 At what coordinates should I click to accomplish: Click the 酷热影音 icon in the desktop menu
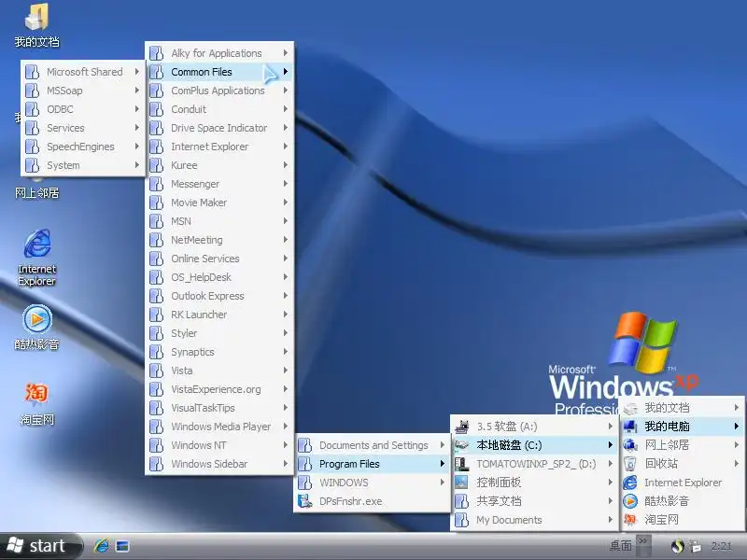(629, 501)
